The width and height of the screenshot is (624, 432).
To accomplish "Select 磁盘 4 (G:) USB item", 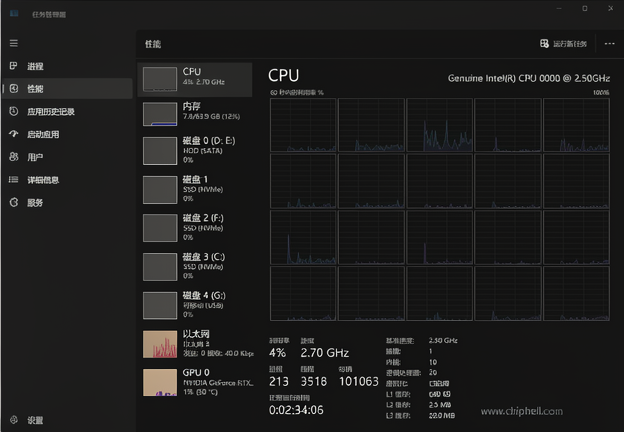I will (195, 305).
